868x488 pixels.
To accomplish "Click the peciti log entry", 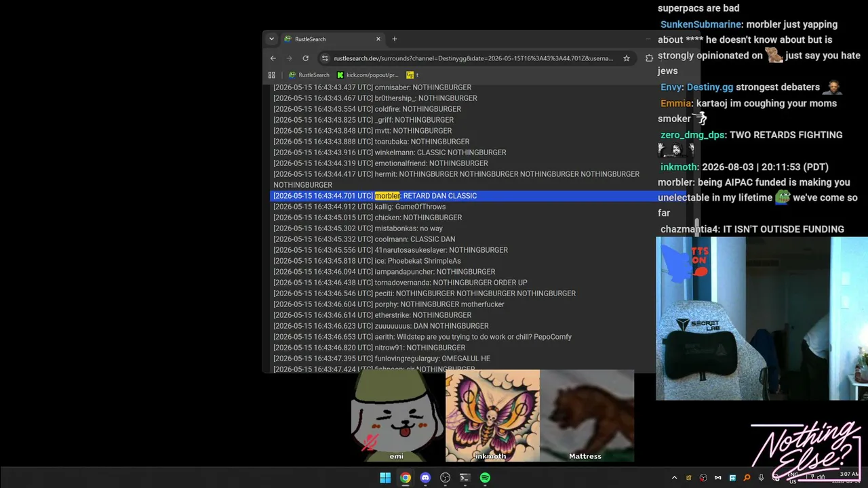I will (x=425, y=293).
